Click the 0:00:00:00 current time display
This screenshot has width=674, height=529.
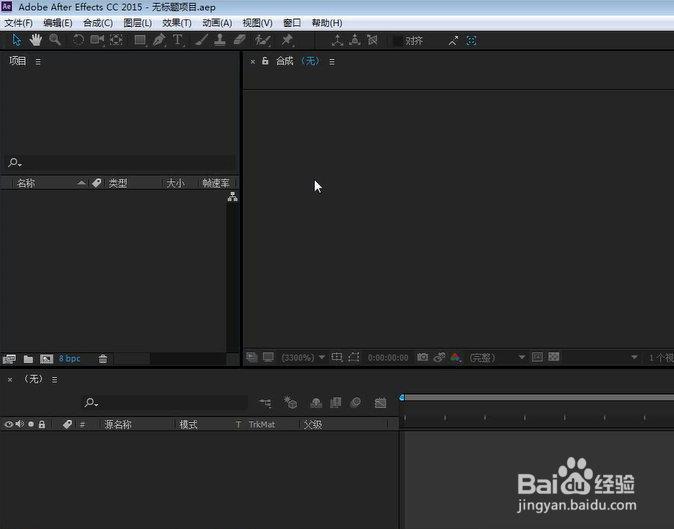pyautogui.click(x=388, y=358)
